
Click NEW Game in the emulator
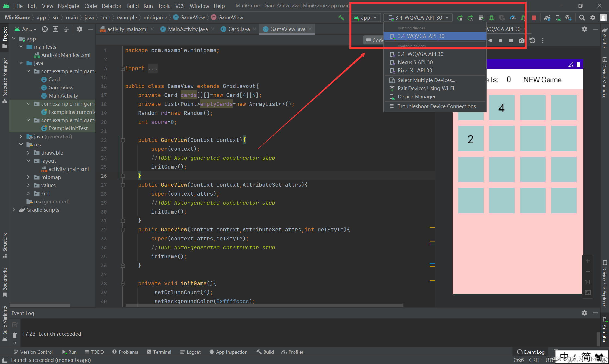click(x=542, y=80)
